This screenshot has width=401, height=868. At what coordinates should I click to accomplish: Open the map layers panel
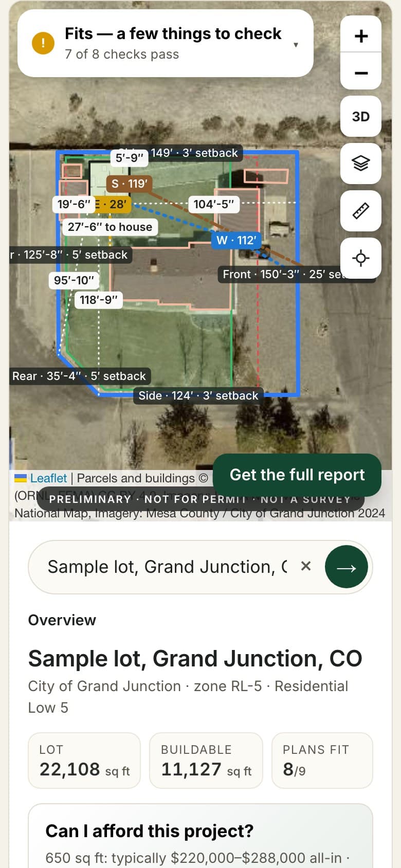tap(361, 164)
